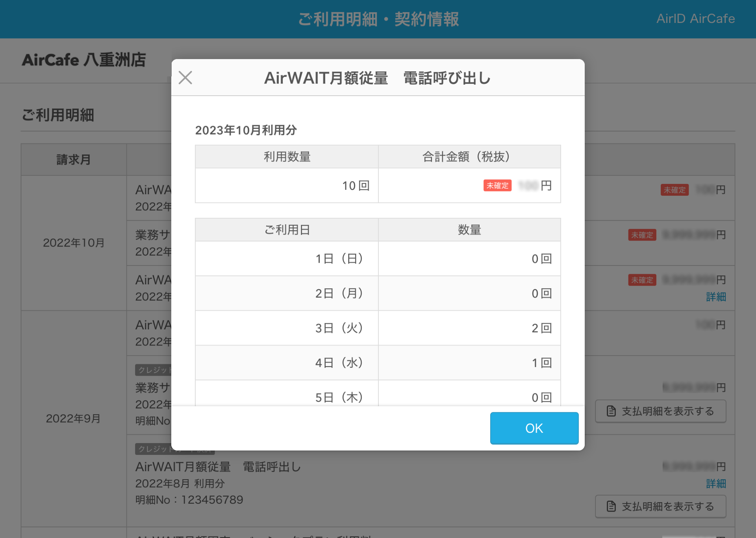Click the 2022年10月 billing month cell

(74, 243)
